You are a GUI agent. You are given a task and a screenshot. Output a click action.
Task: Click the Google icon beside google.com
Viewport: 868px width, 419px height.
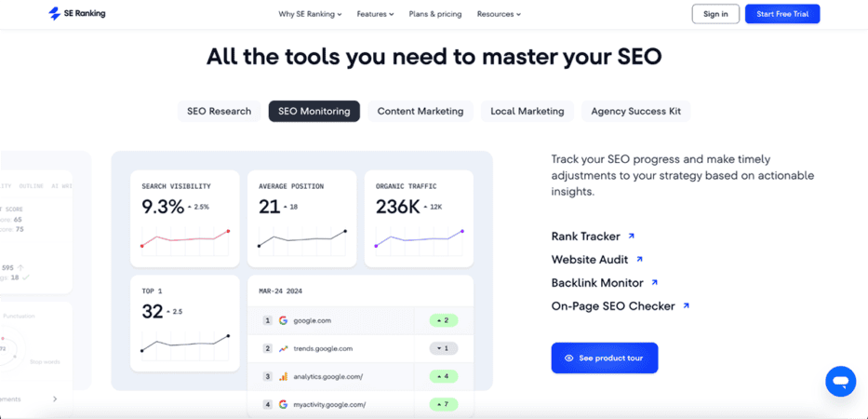(283, 320)
